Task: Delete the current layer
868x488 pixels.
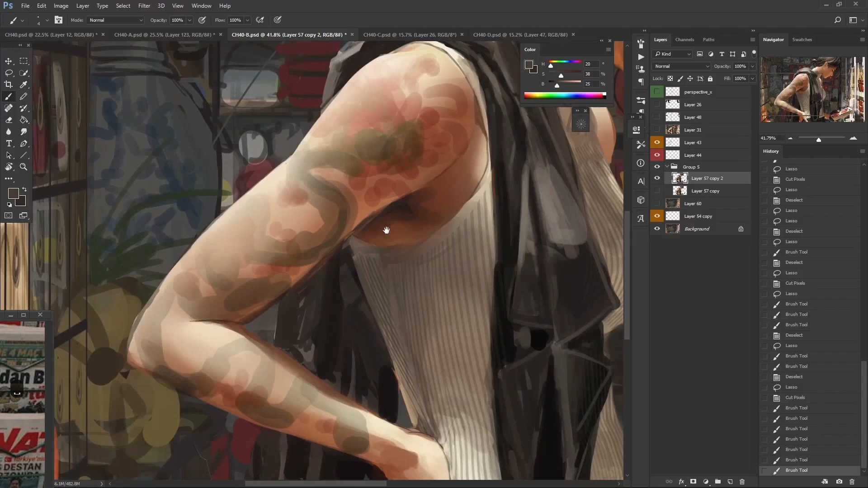Action: tap(742, 482)
